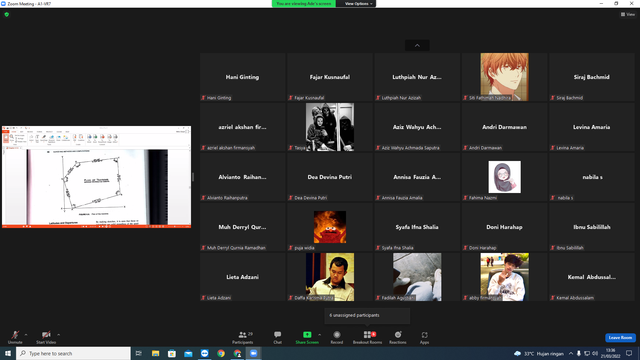
Task: Open the Reactions menu
Action: pyautogui.click(x=398, y=337)
